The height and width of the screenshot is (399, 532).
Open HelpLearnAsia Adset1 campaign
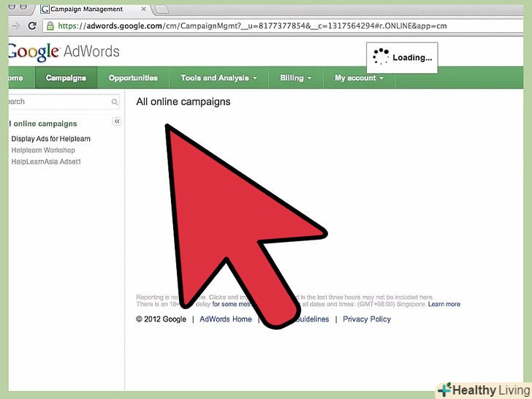pyautogui.click(x=46, y=161)
